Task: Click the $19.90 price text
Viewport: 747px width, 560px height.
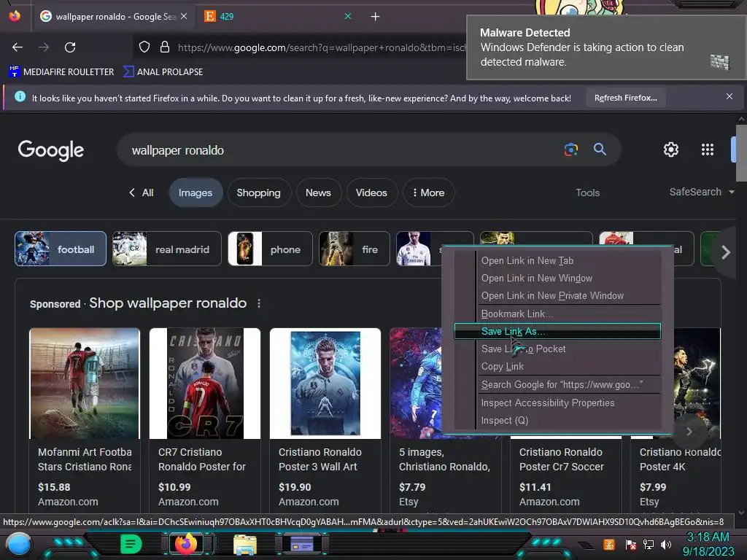Action: [295, 487]
